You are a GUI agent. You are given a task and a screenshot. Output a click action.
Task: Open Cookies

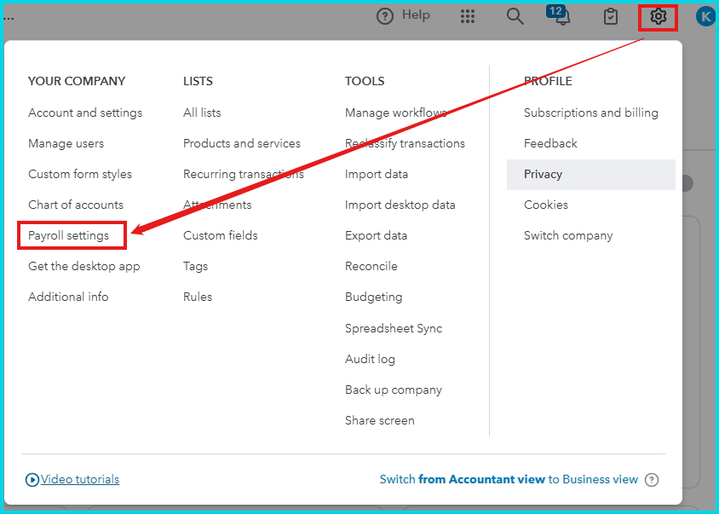[546, 205]
